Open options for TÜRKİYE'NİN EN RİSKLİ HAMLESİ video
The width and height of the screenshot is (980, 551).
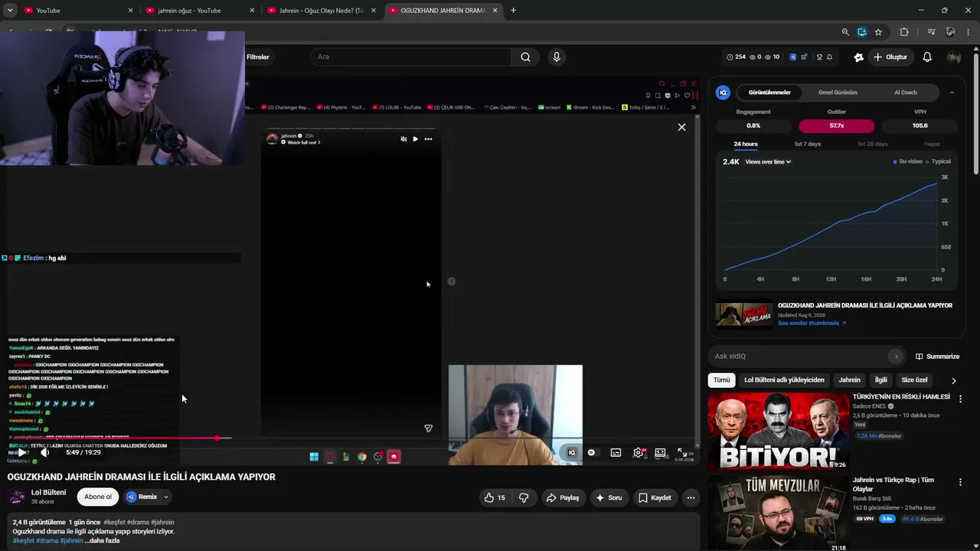[x=960, y=399]
